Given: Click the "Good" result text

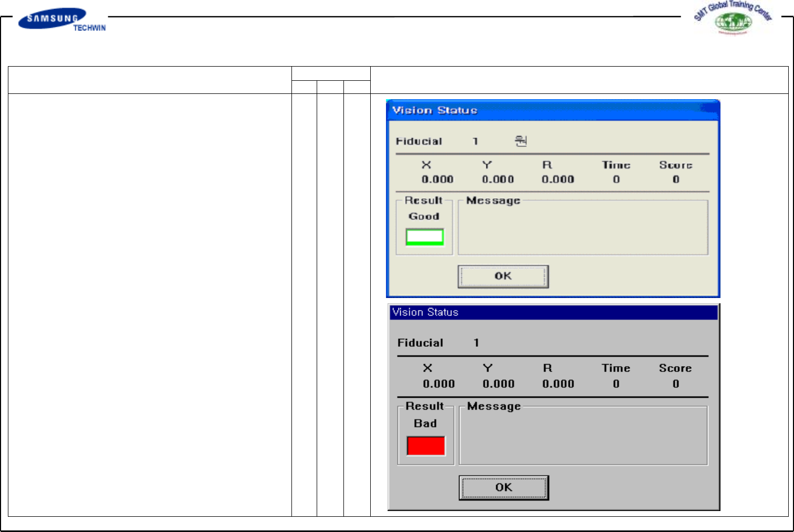Looking at the screenshot, I should 424,216.
